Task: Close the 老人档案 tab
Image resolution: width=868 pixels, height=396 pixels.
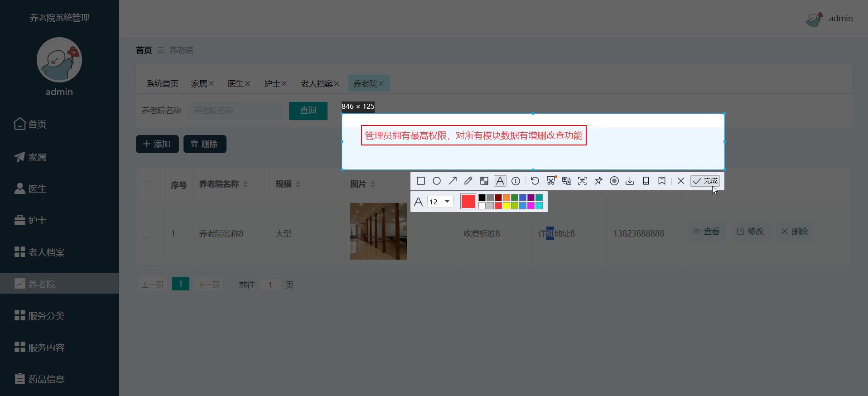Action: [x=337, y=84]
